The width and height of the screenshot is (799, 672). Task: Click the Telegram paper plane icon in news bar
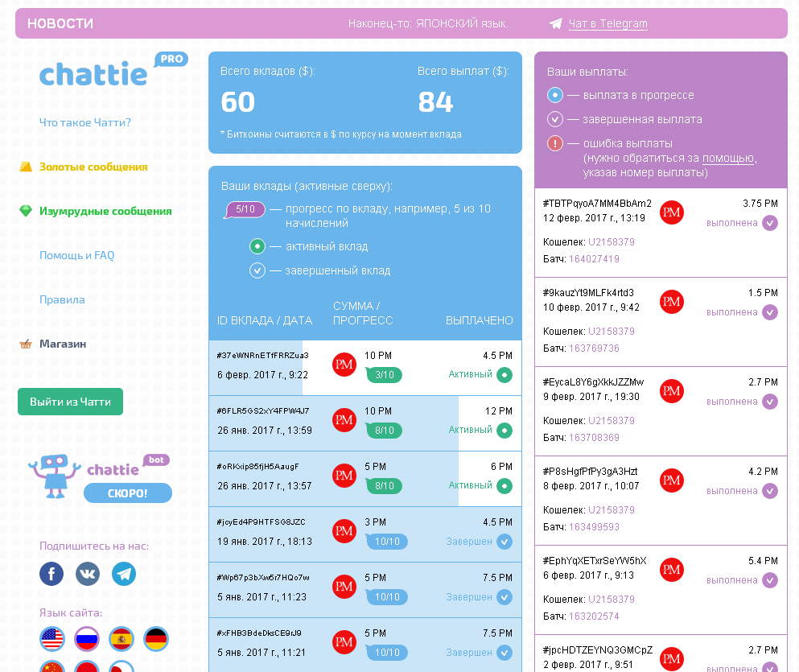[555, 23]
